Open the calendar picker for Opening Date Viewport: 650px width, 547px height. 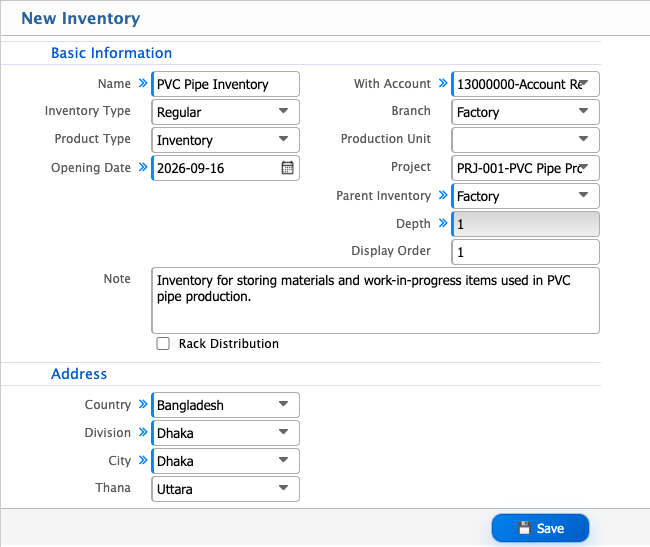tap(287, 168)
